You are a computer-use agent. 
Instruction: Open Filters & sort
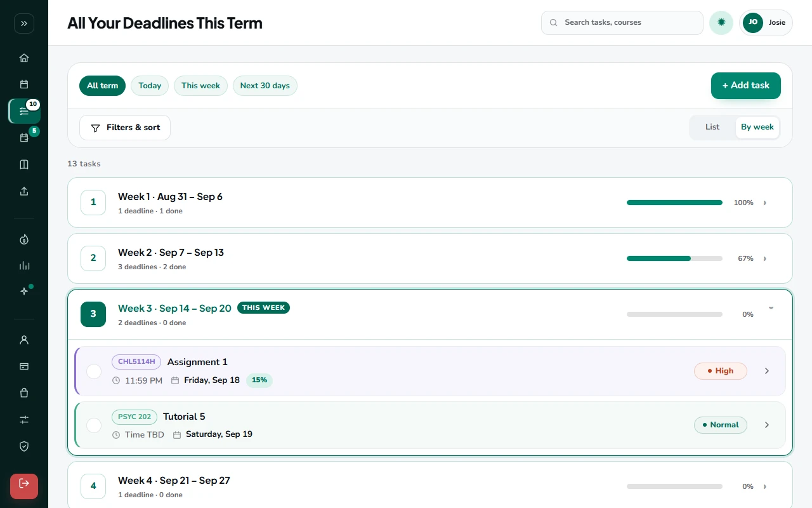click(x=125, y=128)
